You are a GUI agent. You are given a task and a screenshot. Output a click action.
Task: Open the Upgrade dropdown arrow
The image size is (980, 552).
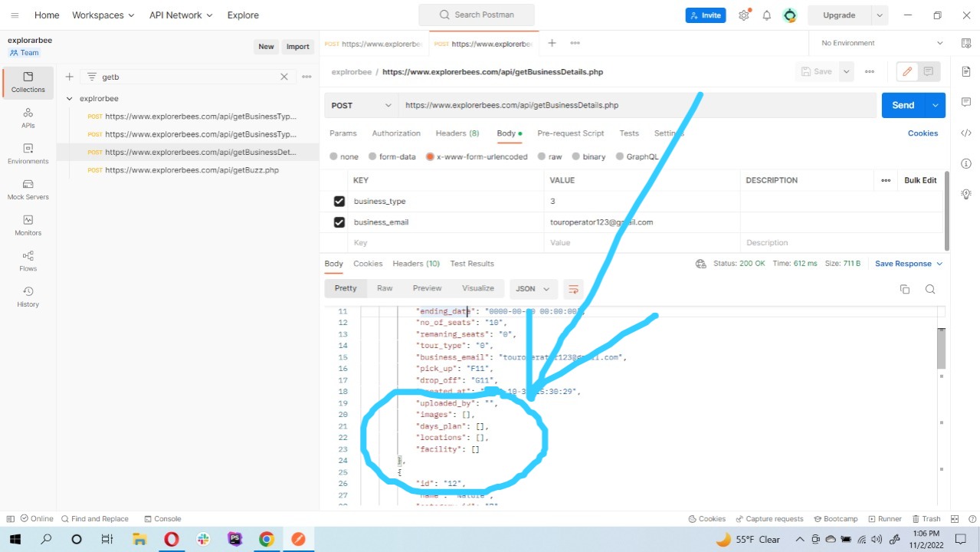pos(880,15)
